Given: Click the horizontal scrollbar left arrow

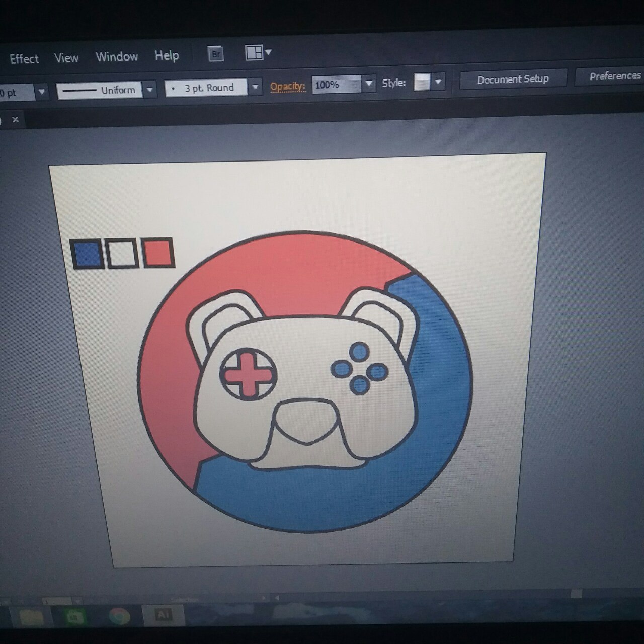Looking at the screenshot, I should 277,598.
